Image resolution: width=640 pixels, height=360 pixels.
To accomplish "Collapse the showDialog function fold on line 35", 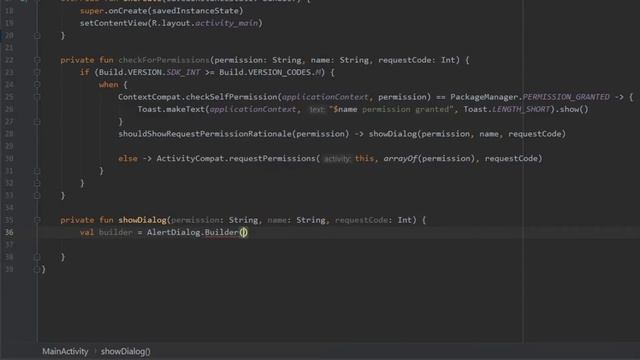I will pos(37,220).
